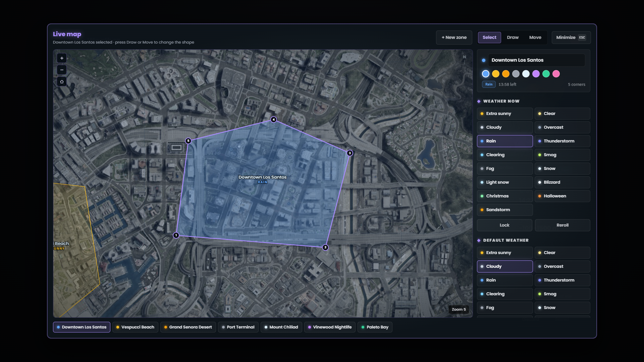The width and height of the screenshot is (644, 362).
Task: Open the Vespucci Beach zone tab
Action: 135,327
